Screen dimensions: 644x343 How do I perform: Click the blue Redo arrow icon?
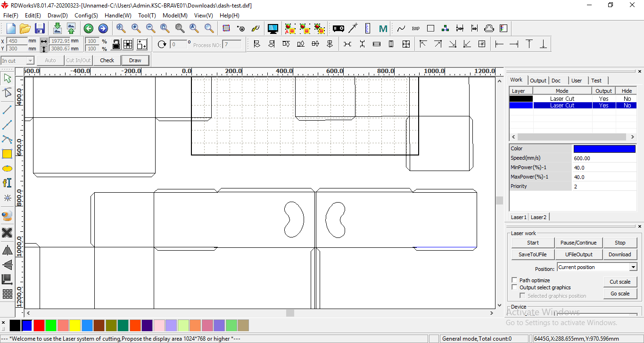click(103, 29)
